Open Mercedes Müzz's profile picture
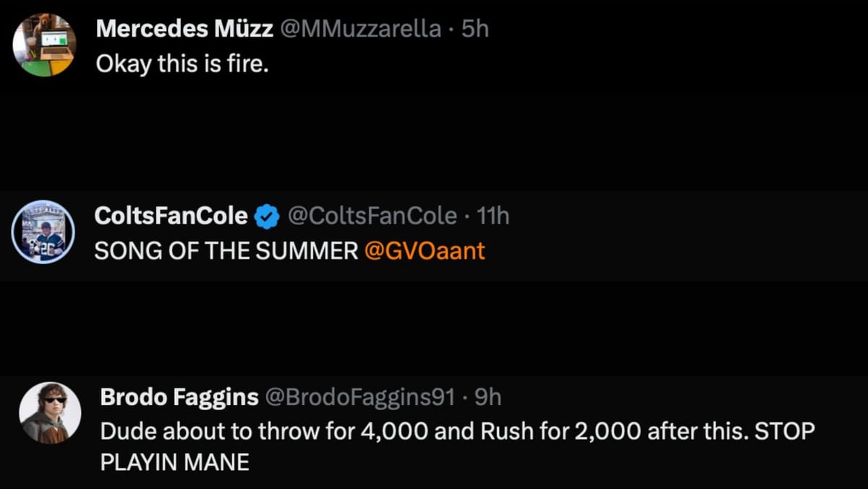868x489 pixels. [x=43, y=45]
